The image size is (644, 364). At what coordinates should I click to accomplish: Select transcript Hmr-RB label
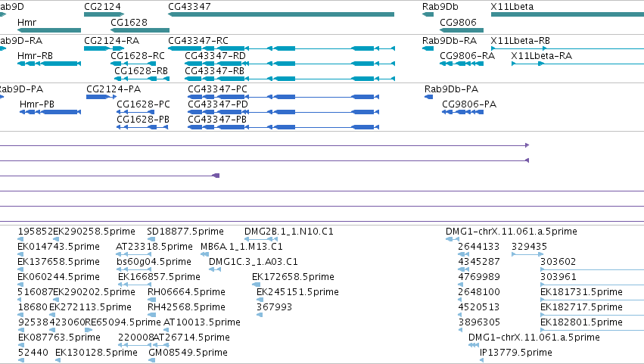coord(35,55)
